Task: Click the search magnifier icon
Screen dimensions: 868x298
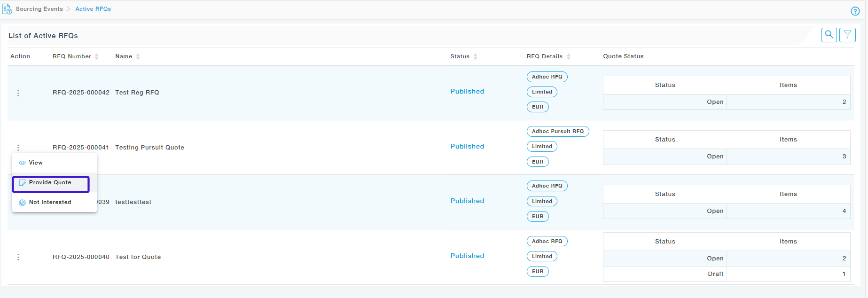Action: pos(829,35)
